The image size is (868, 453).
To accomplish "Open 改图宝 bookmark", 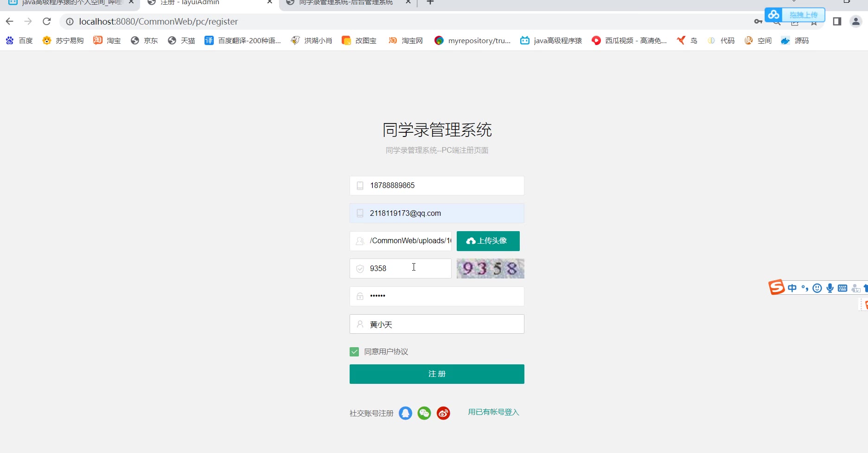I will [359, 40].
